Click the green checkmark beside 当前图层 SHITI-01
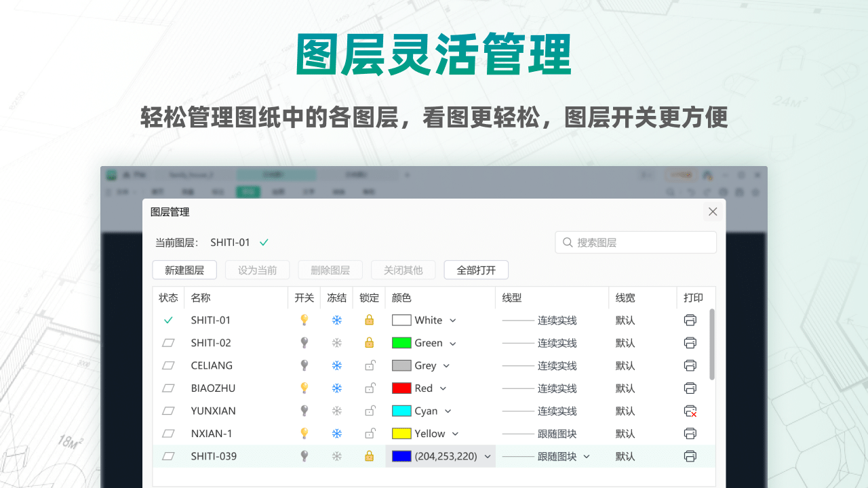 tap(264, 241)
